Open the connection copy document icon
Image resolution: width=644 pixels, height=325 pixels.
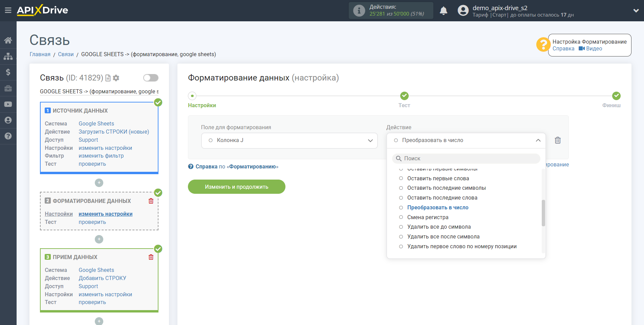coord(108,78)
